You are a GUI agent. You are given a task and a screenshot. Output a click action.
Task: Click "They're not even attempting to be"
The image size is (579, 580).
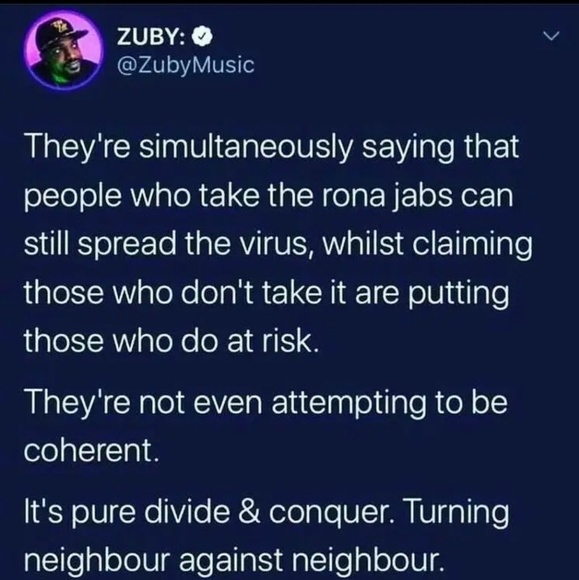(x=266, y=403)
